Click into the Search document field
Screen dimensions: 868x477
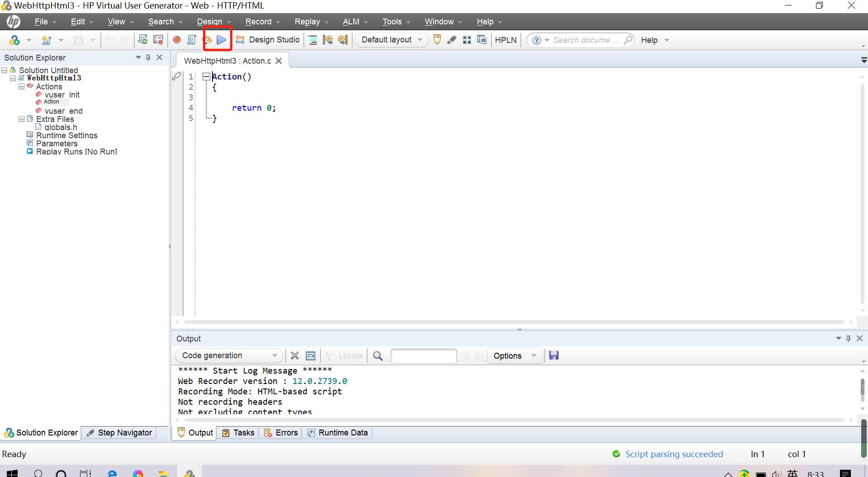click(585, 40)
